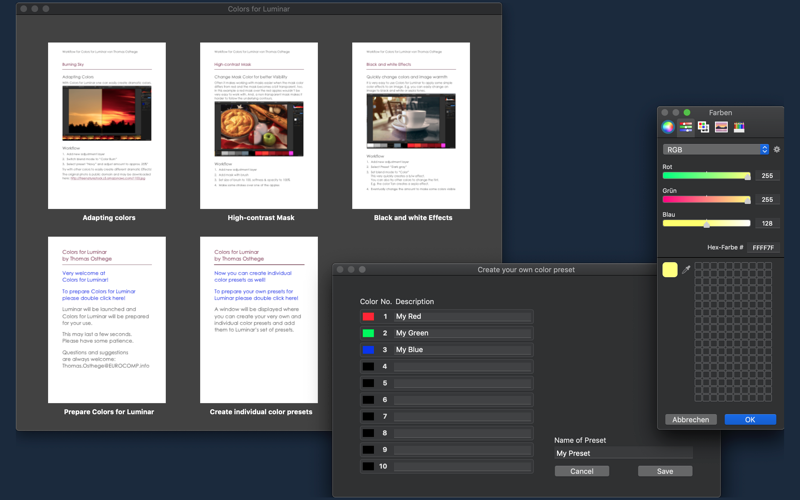Click the Color No. column header

point(376,302)
